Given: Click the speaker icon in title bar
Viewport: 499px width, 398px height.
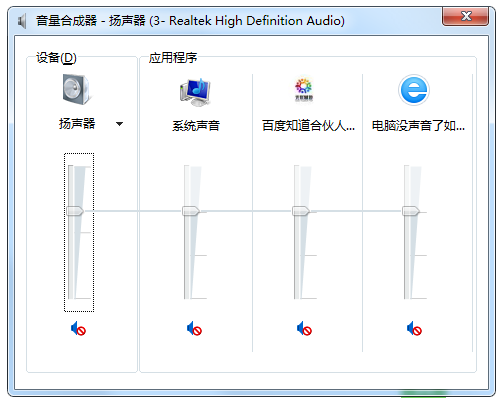Looking at the screenshot, I should [x=22, y=21].
